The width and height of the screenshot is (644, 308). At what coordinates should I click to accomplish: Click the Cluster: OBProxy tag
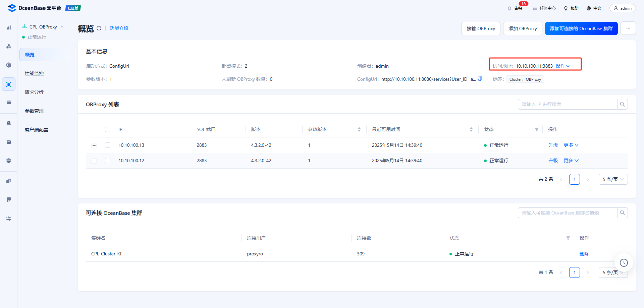tap(525, 79)
